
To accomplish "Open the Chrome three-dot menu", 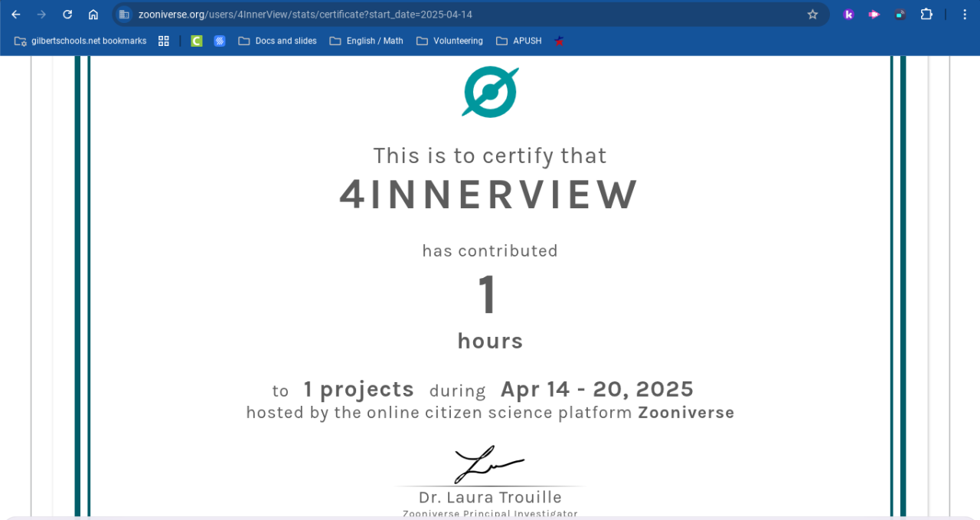I will pyautogui.click(x=965, y=15).
